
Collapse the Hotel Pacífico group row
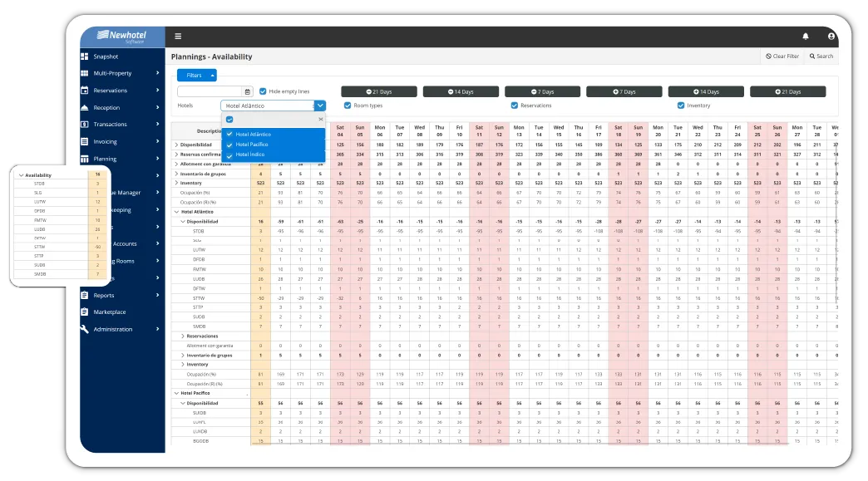[x=176, y=393]
